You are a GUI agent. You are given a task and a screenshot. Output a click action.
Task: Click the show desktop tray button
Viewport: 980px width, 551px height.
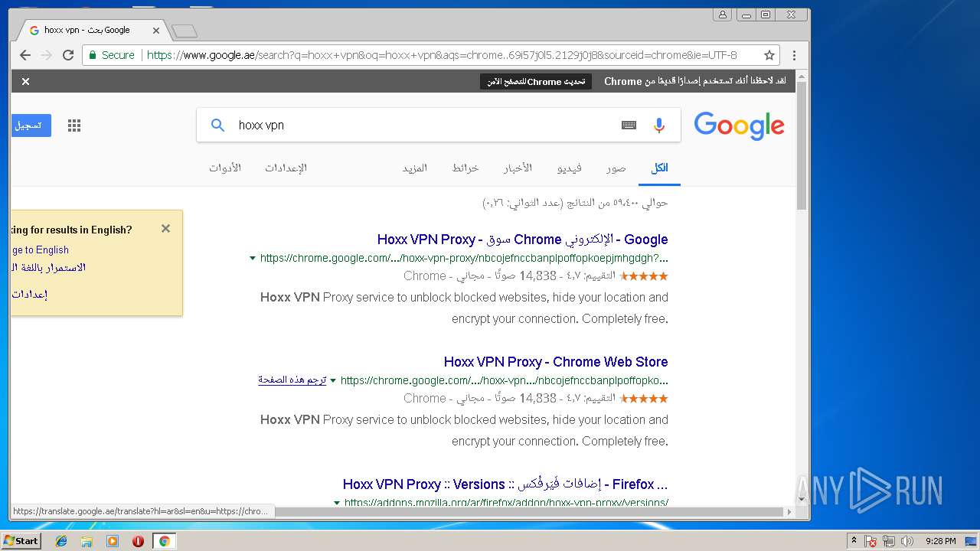(x=972, y=541)
